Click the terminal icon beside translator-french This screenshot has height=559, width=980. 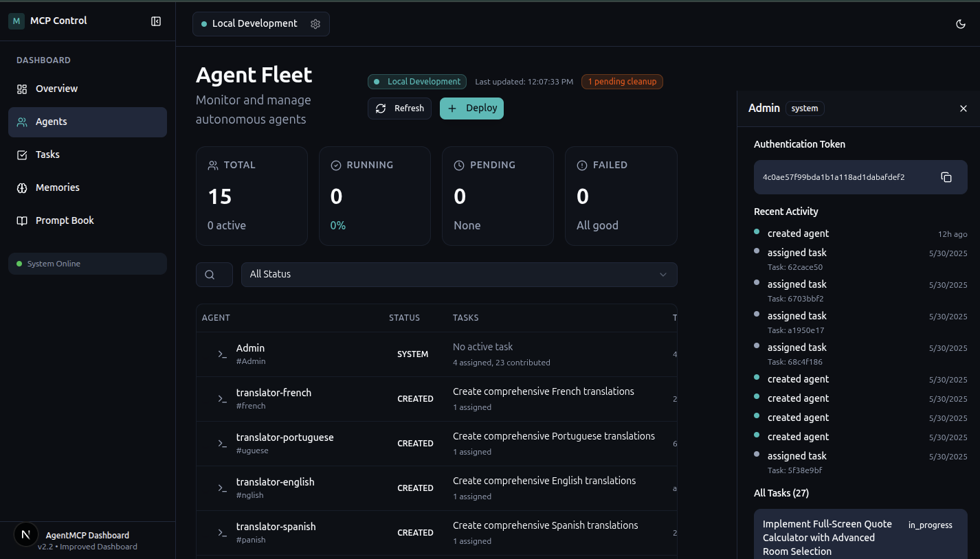[221, 398]
